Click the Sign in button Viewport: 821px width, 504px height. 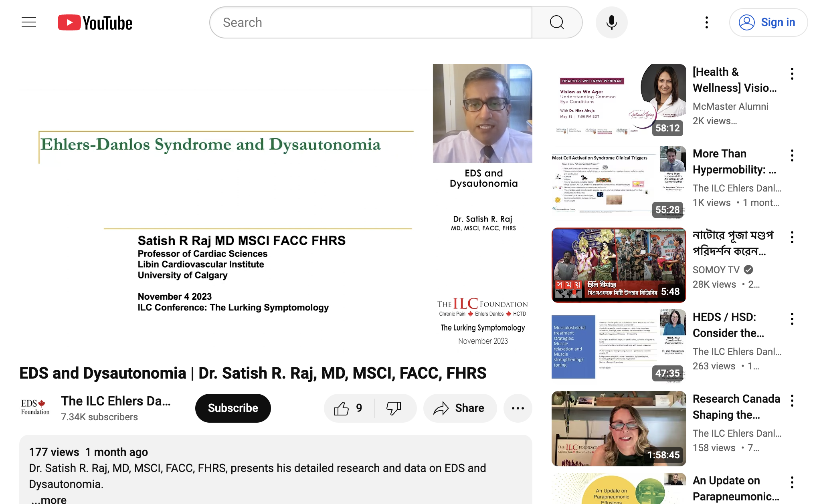click(x=768, y=22)
